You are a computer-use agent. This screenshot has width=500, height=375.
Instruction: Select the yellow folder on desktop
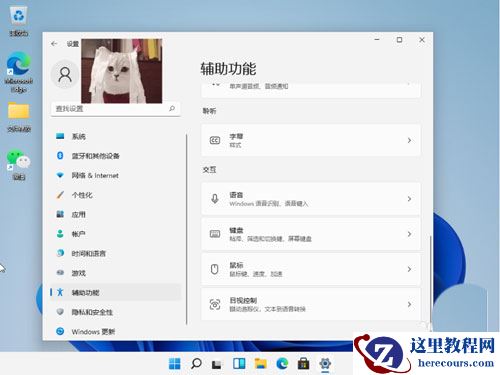tap(19, 117)
